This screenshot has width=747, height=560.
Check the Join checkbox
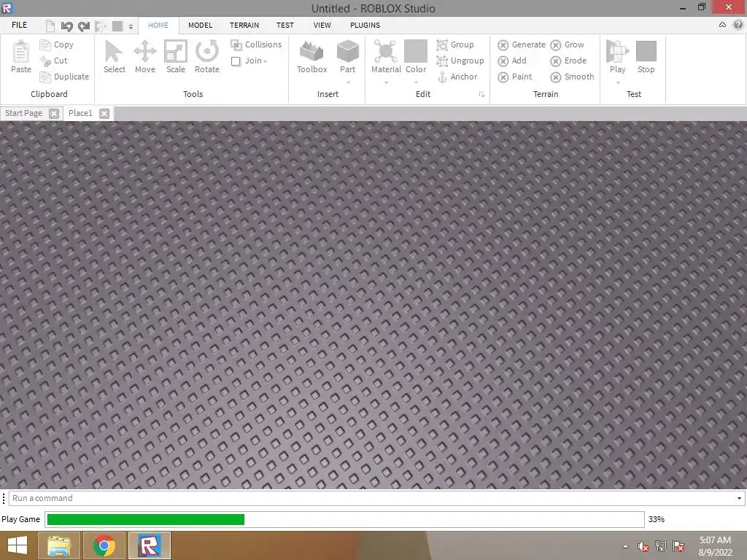[236, 61]
